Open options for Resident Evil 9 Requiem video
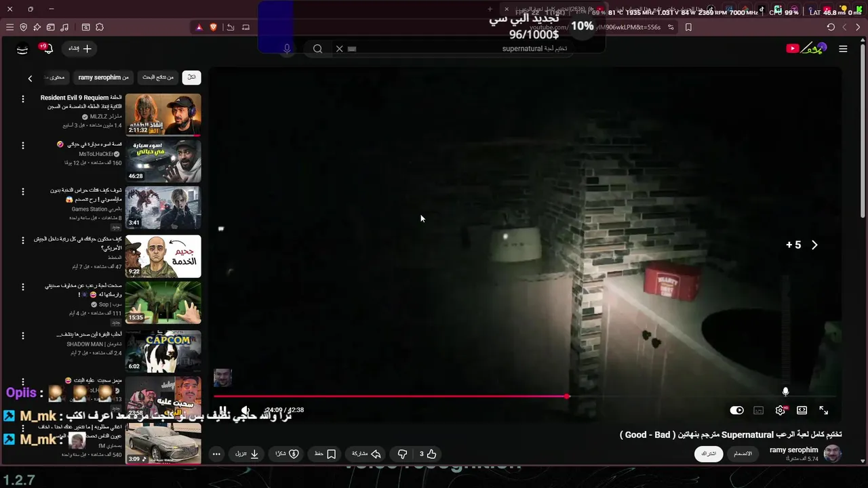The image size is (868, 488). point(22,99)
